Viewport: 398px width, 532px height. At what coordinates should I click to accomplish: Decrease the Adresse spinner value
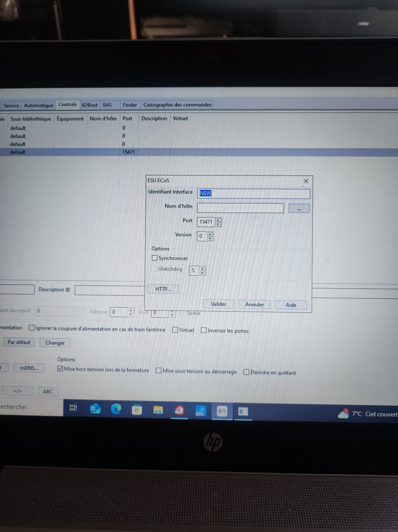click(x=131, y=314)
